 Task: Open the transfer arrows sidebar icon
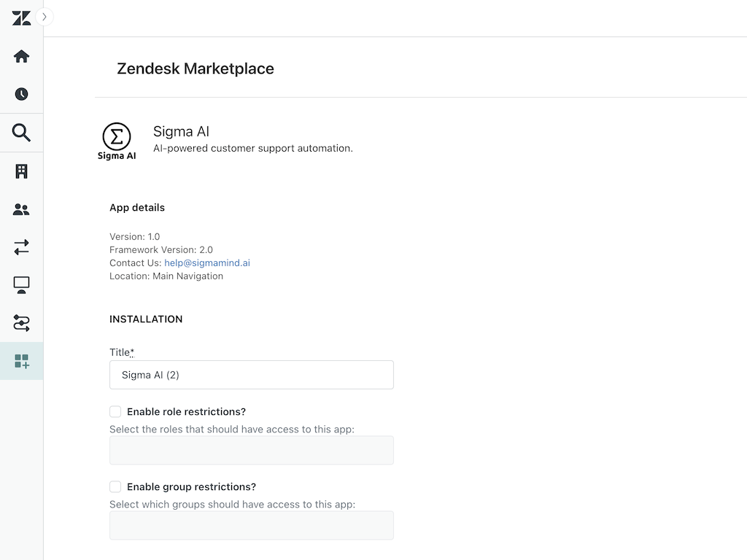21,247
